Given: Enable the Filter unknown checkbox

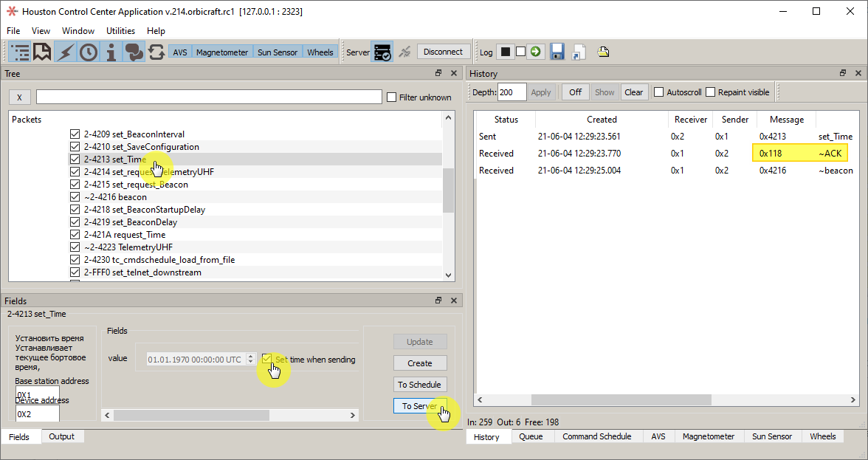Looking at the screenshot, I should point(392,97).
